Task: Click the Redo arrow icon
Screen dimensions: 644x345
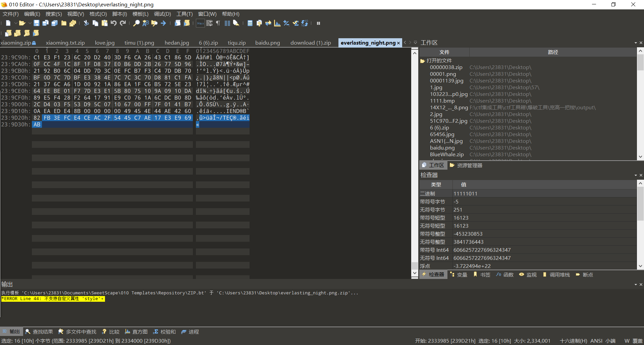Action: [123, 23]
